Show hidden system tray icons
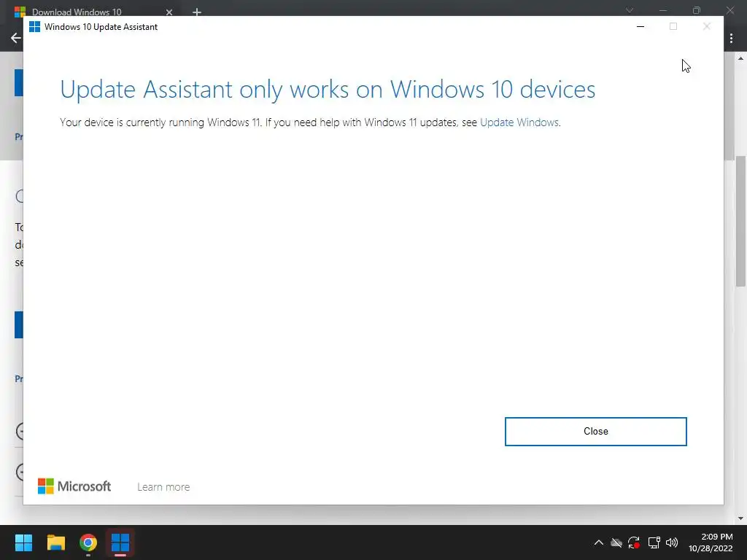747x560 pixels. pyautogui.click(x=599, y=542)
